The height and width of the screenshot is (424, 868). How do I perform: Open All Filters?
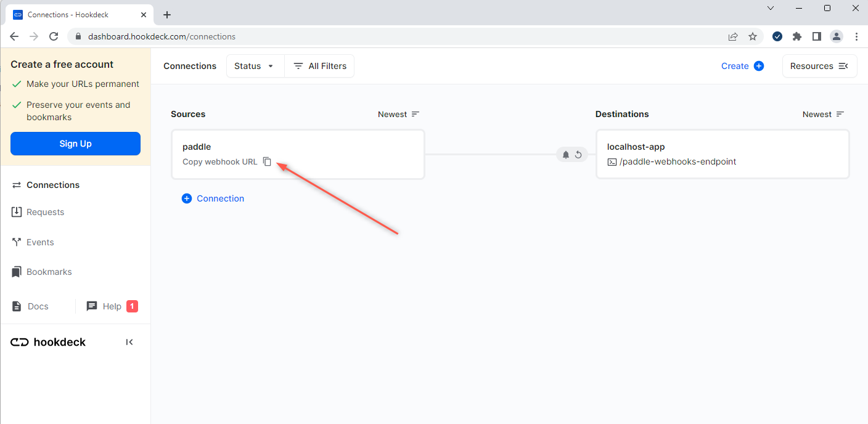click(319, 66)
